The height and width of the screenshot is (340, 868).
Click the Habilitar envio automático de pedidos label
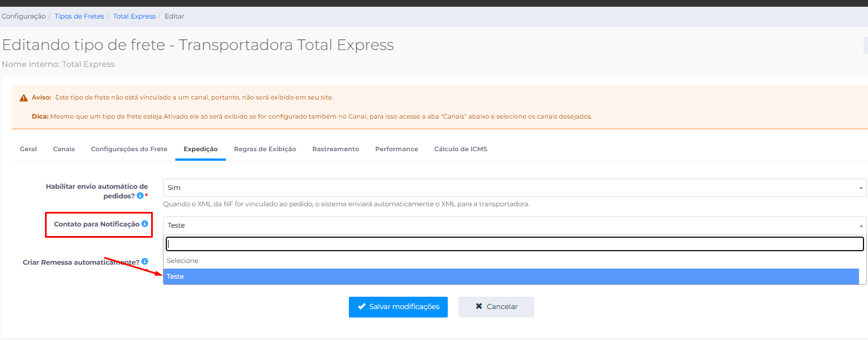(x=97, y=191)
